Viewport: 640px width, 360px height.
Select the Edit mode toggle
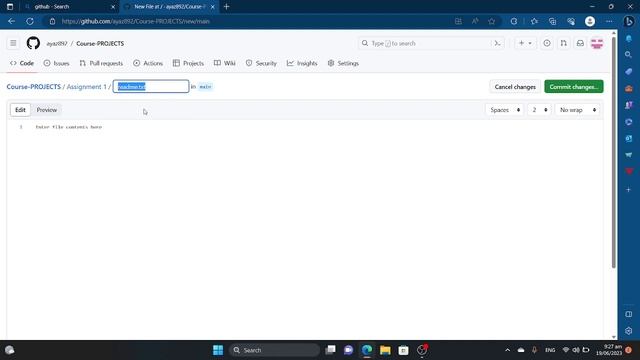pyautogui.click(x=20, y=110)
